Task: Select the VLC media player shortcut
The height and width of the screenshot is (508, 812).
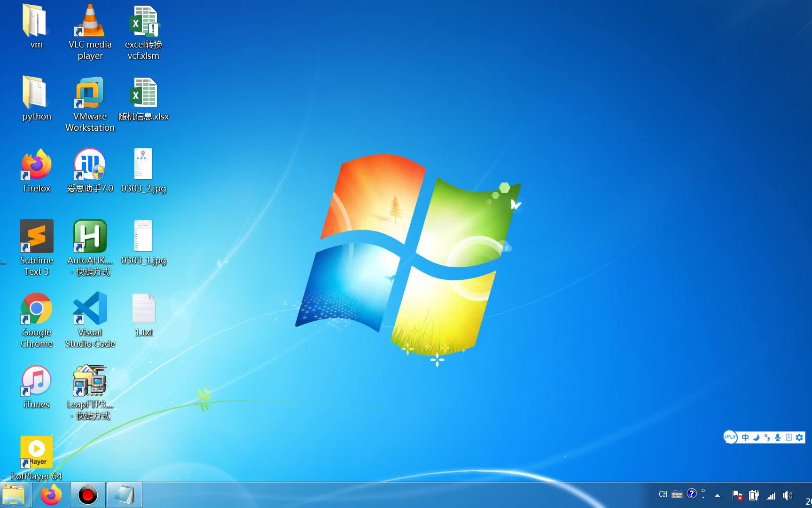Action: (x=90, y=32)
